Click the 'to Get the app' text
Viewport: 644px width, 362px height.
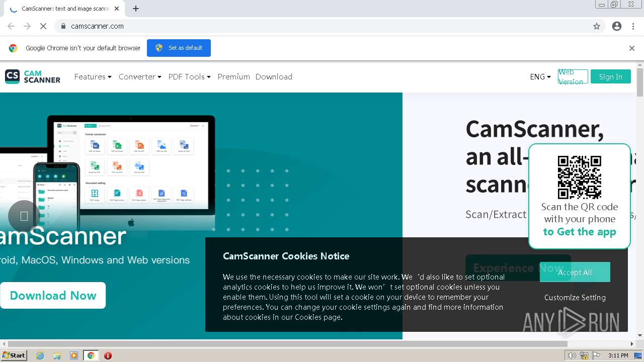coord(579,232)
